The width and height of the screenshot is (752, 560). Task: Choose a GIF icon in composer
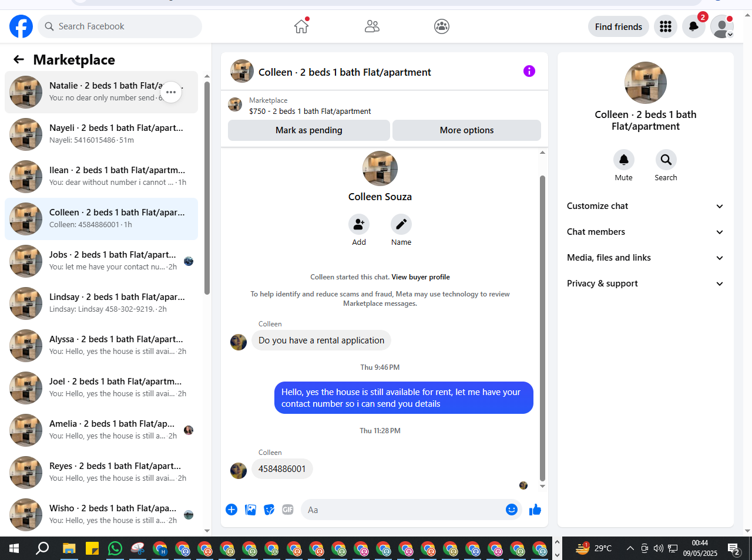tap(288, 510)
